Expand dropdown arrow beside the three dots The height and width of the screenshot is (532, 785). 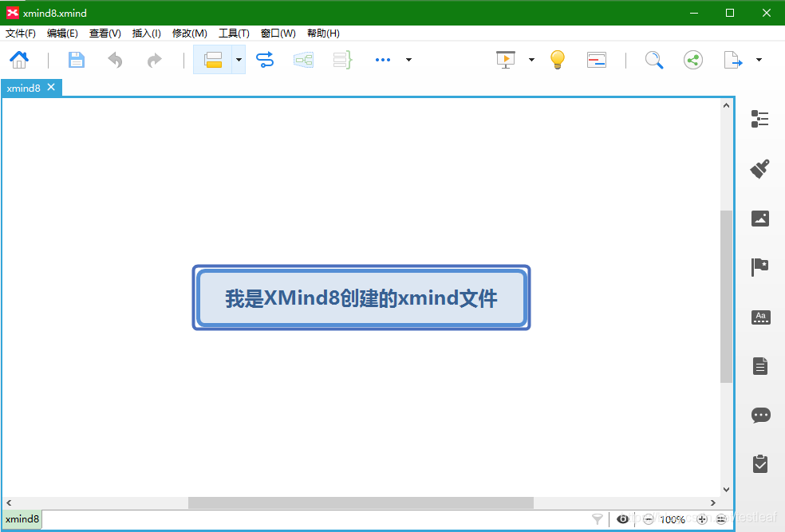coord(408,60)
